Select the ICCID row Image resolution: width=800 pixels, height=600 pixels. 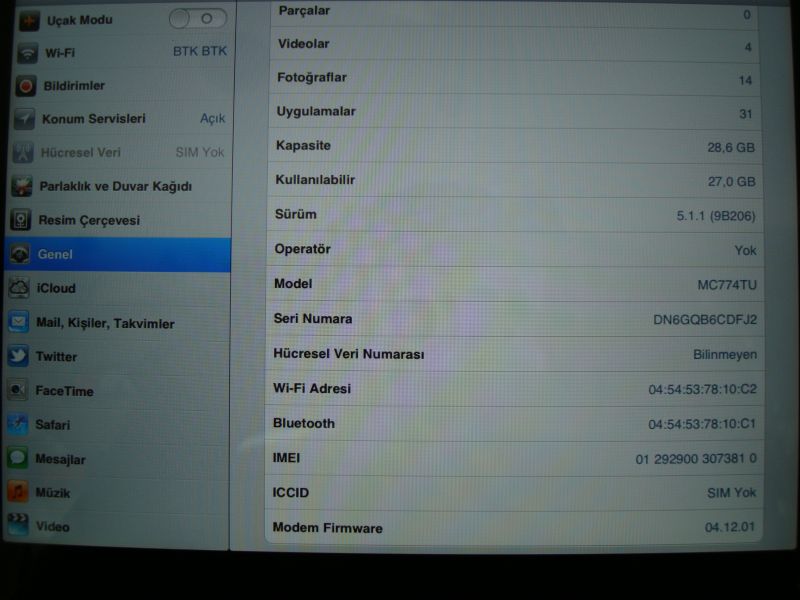tap(514, 493)
